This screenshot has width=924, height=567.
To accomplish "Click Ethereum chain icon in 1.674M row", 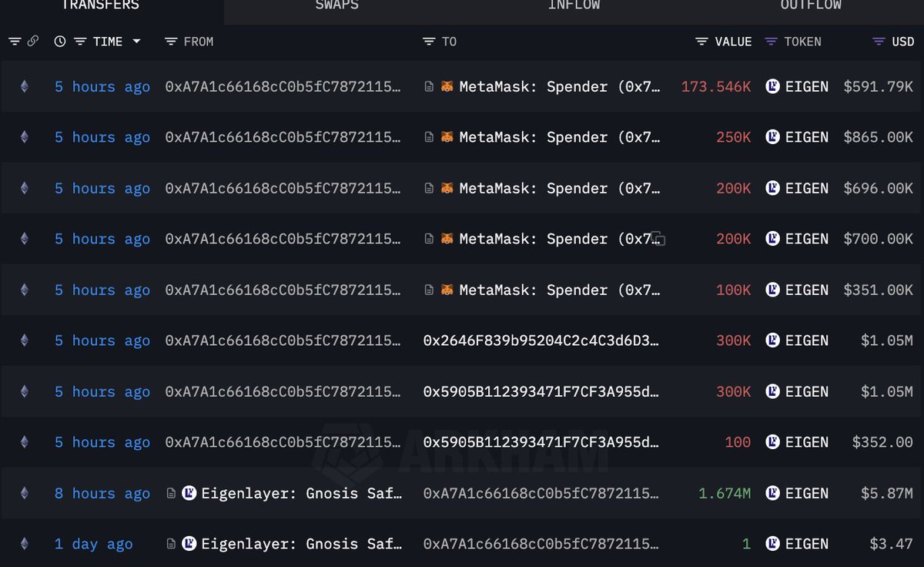I will tap(24, 493).
